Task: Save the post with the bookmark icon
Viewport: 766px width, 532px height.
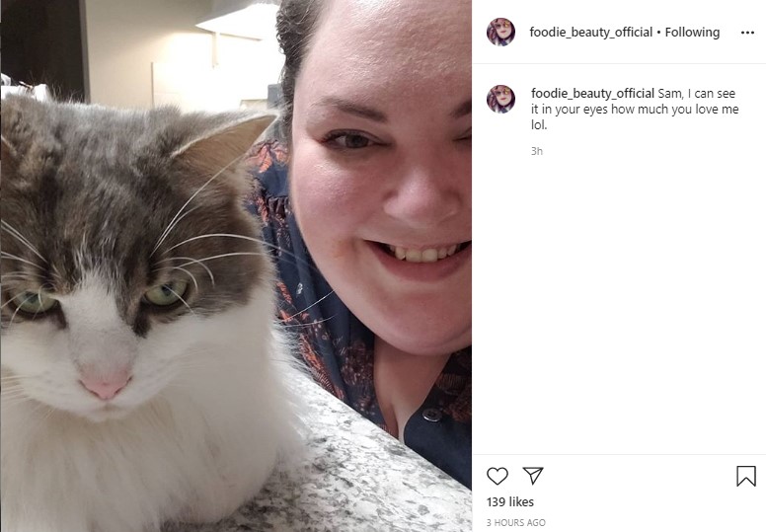Action: 746,476
